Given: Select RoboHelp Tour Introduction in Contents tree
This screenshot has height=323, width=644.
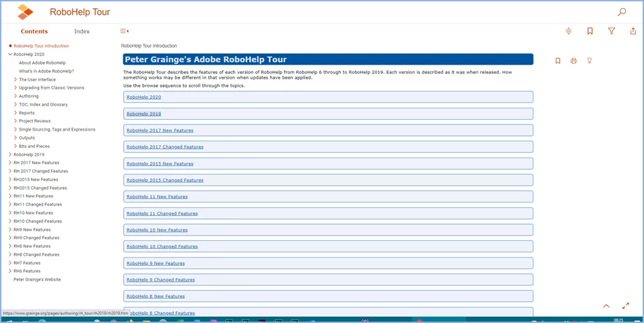Looking at the screenshot, I should point(41,46).
